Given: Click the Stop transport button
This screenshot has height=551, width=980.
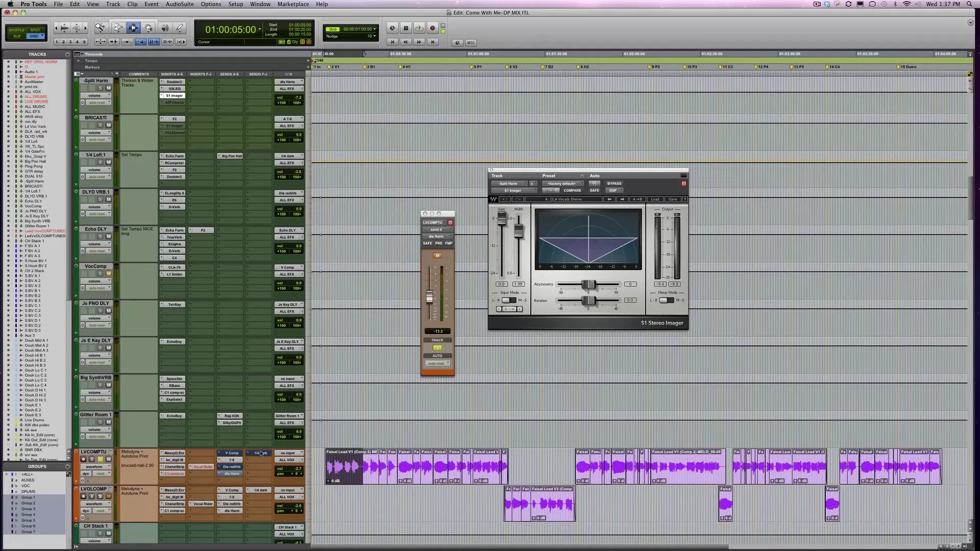Looking at the screenshot, I should (406, 28).
